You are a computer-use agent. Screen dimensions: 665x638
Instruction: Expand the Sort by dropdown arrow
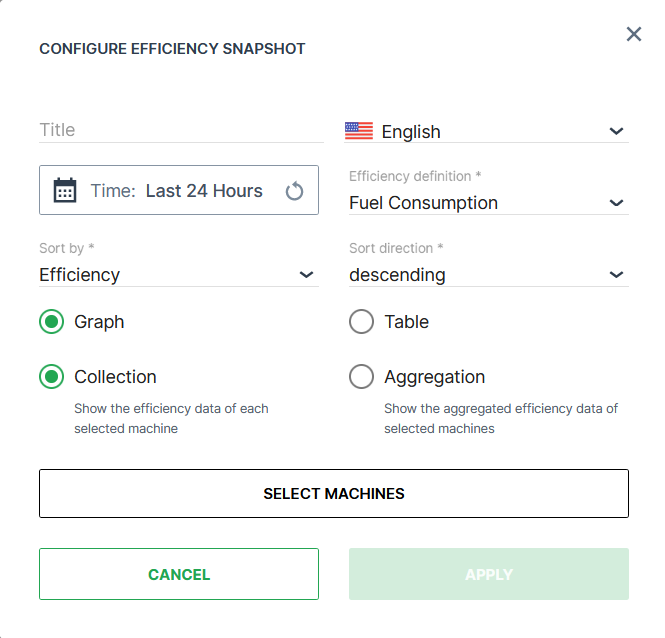tap(306, 275)
